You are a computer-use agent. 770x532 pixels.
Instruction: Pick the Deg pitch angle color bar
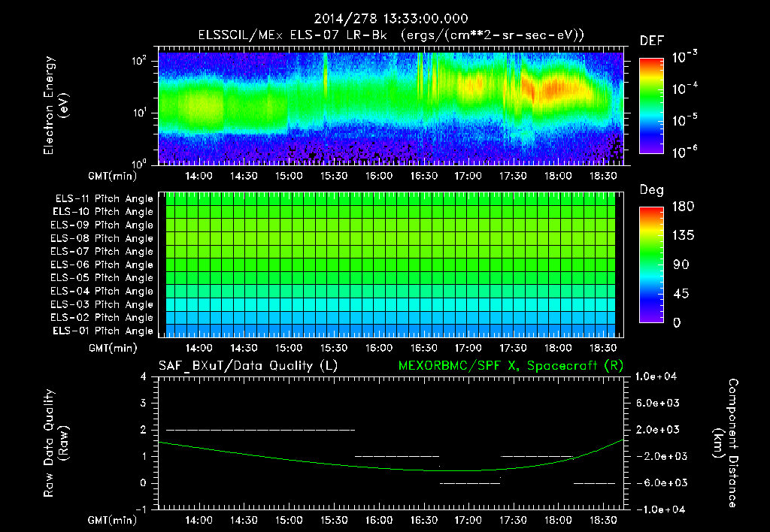pyautogui.click(x=652, y=265)
